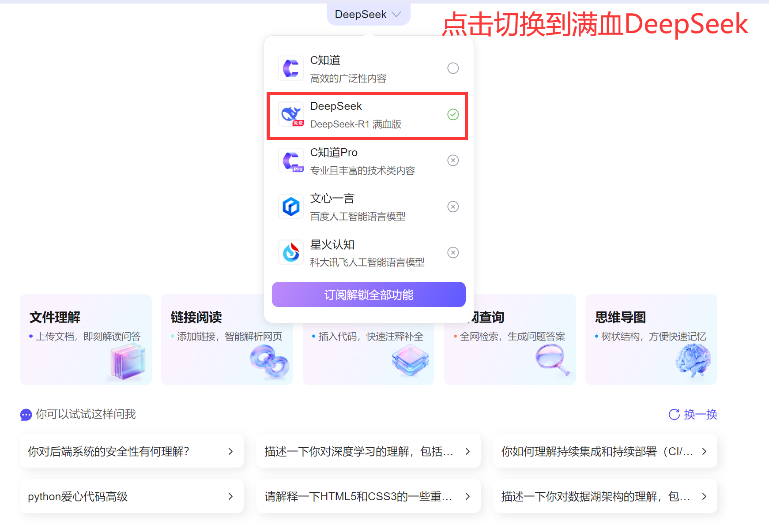Ask 描述一下你对数据湖架构的理解 suggestion

605,496
